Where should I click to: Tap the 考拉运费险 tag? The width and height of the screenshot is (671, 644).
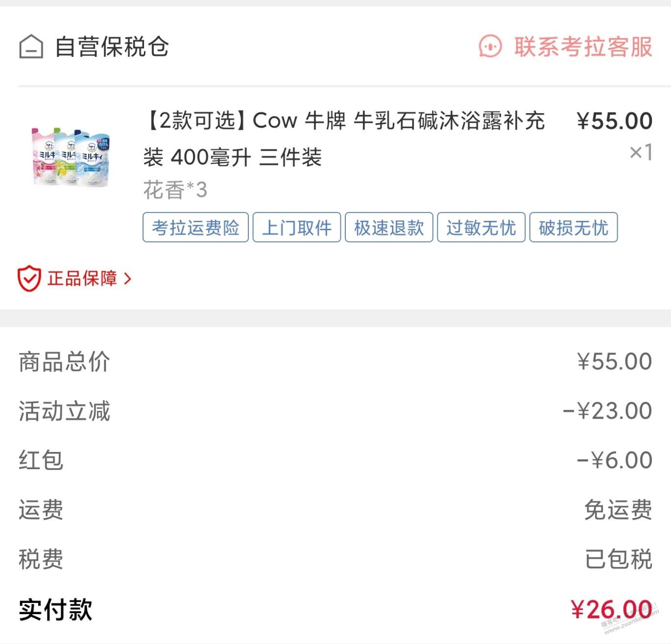[x=195, y=227]
